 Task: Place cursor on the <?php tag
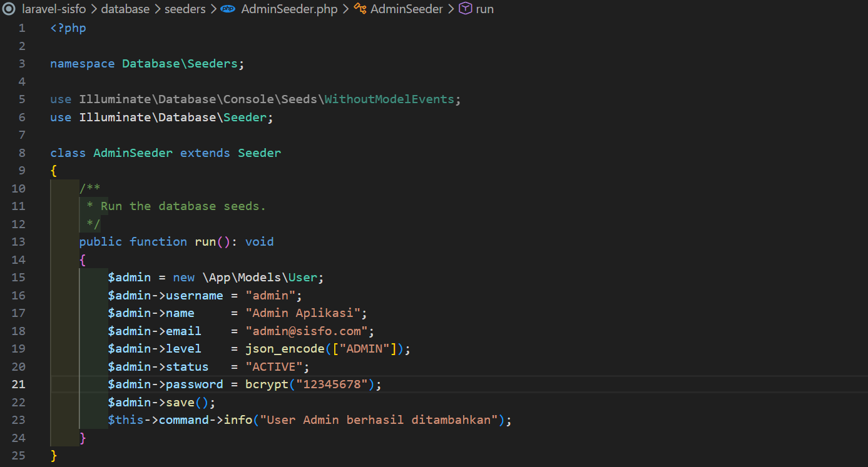click(68, 28)
